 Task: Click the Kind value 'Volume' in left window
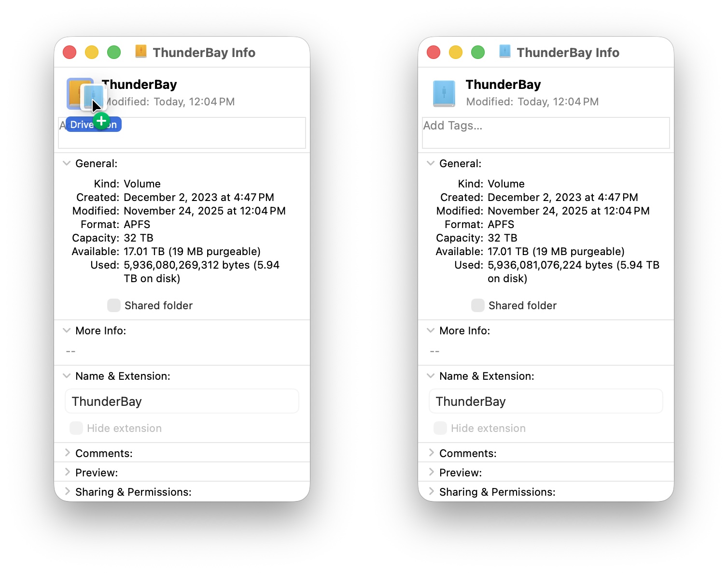pyautogui.click(x=142, y=184)
